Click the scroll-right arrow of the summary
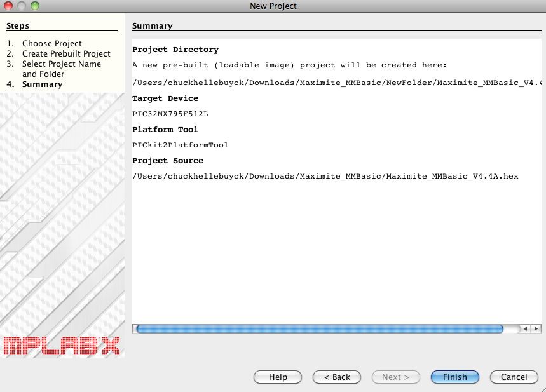This screenshot has height=392, width=546. click(x=536, y=328)
